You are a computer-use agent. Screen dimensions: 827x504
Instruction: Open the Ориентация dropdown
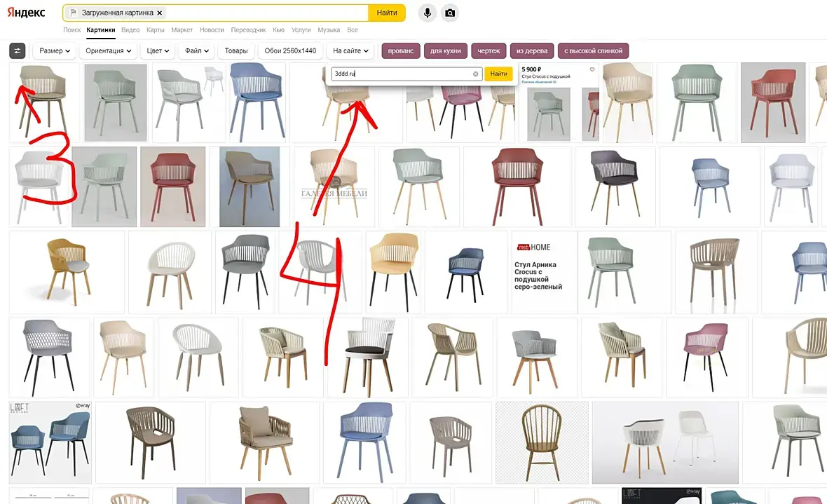tap(108, 50)
